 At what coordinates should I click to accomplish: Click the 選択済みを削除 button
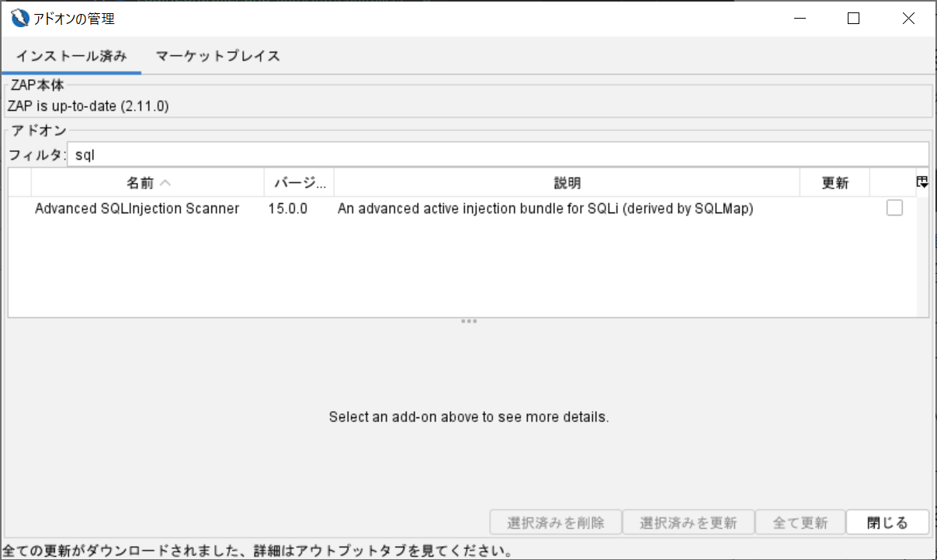[x=556, y=523]
